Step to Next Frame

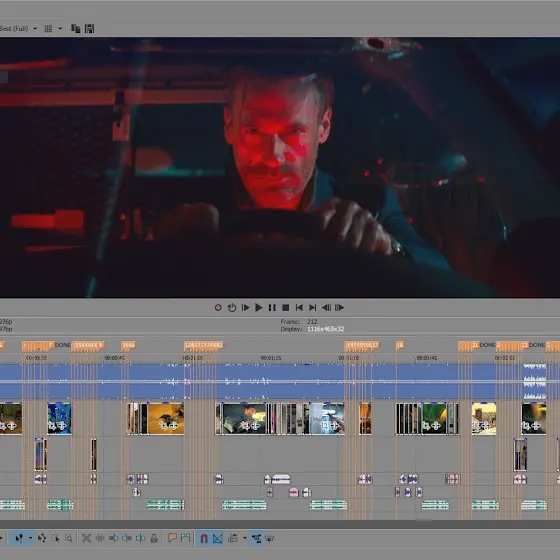339,308
